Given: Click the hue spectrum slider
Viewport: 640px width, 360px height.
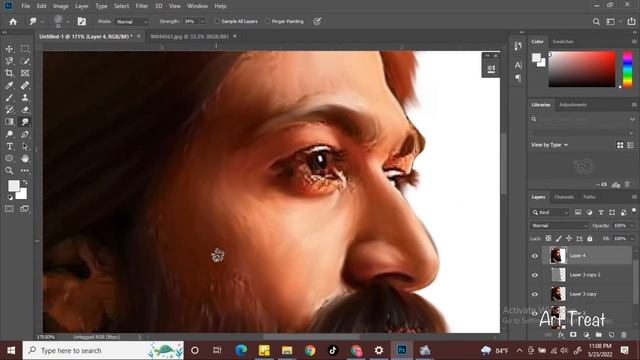Looking at the screenshot, I should pyautogui.click(x=627, y=69).
